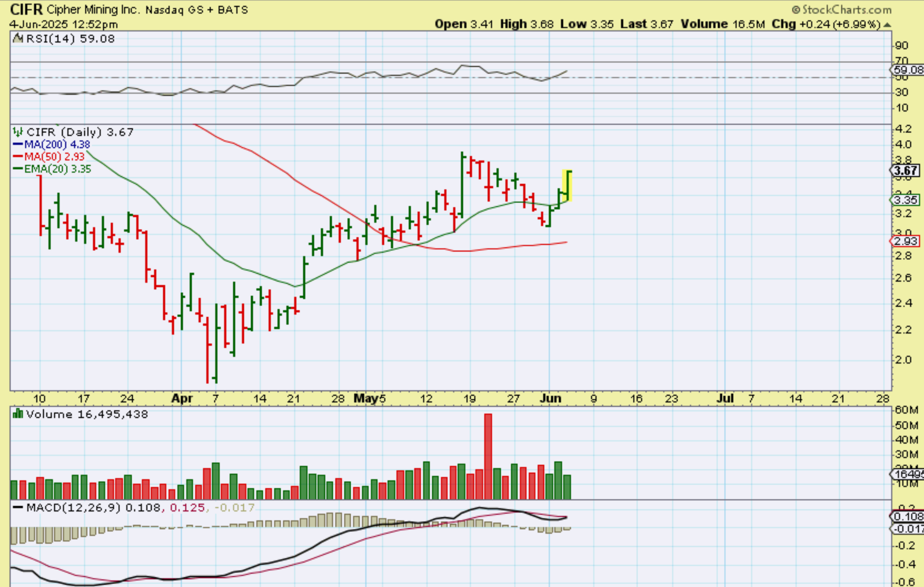Click the MA(50) 2.93 legend label
Screen dimensions: 924x587
54,157
